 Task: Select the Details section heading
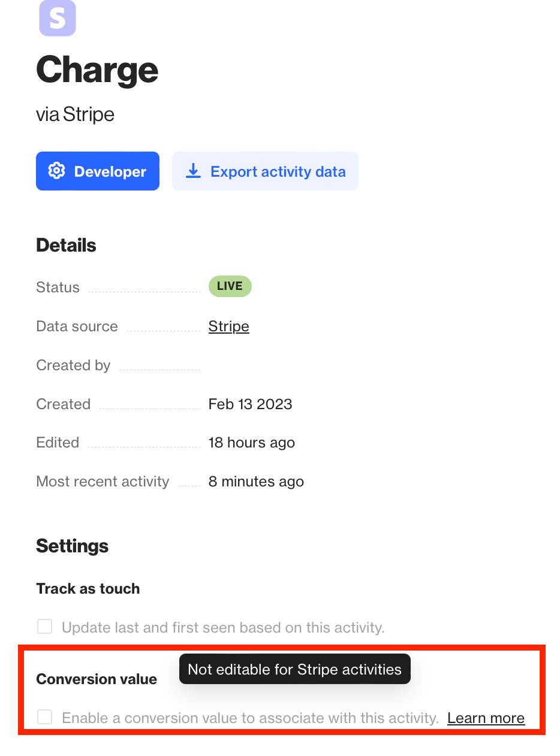tap(66, 245)
